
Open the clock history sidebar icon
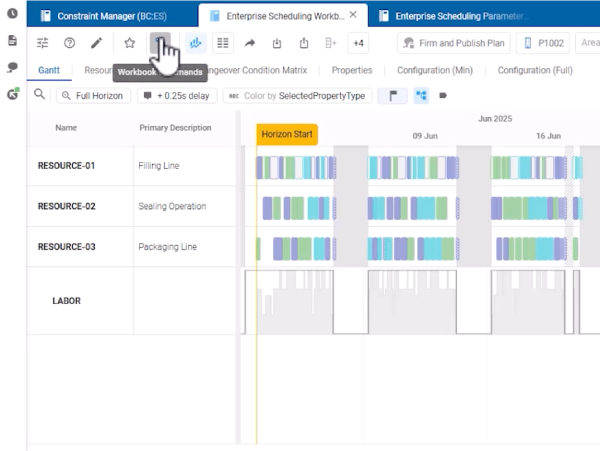13,14
